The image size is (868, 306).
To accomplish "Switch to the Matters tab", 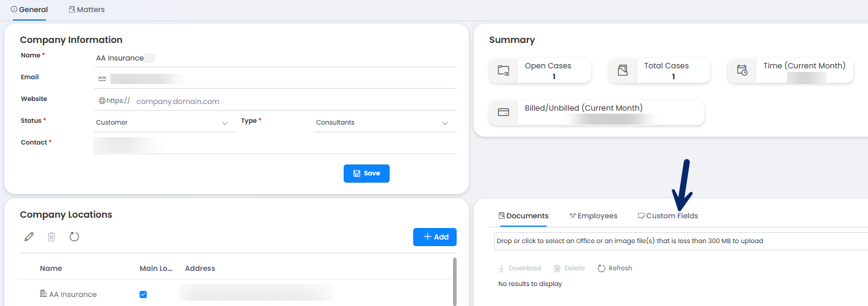I will point(86,10).
